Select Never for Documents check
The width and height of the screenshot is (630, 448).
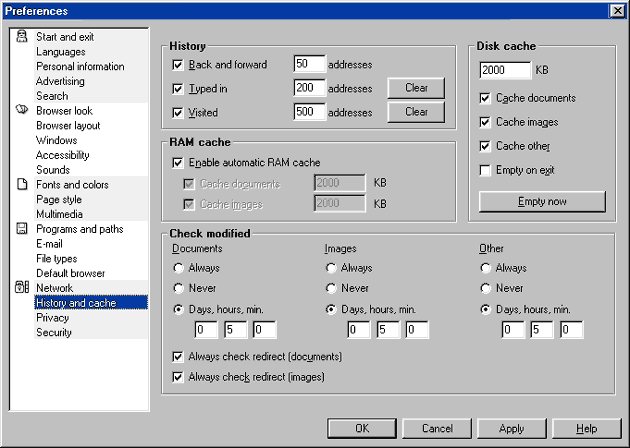178,288
